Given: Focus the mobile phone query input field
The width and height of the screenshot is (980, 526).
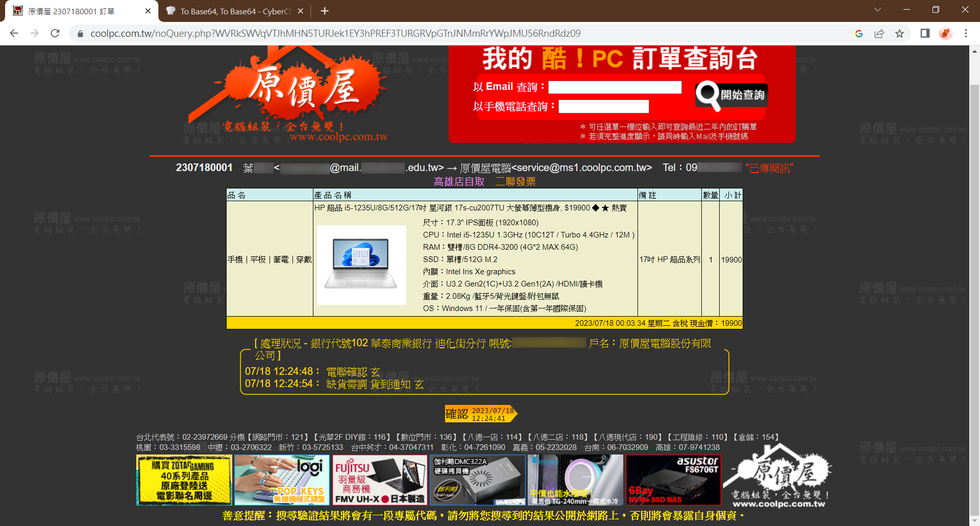Looking at the screenshot, I should point(603,107).
